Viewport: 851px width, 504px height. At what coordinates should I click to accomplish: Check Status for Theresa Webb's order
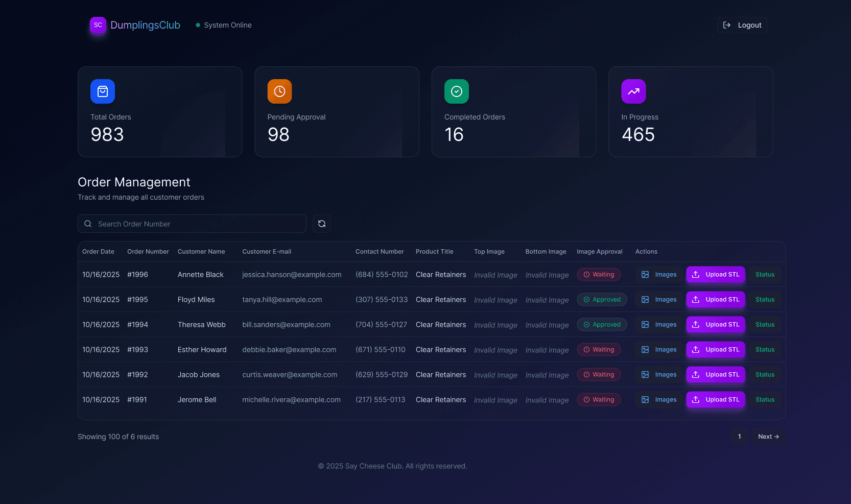click(765, 324)
